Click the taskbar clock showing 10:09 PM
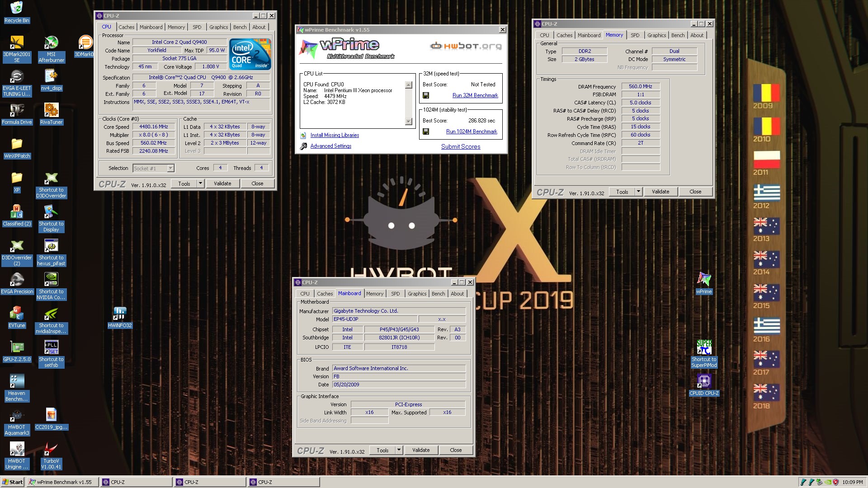The width and height of the screenshot is (868, 488). [852, 482]
